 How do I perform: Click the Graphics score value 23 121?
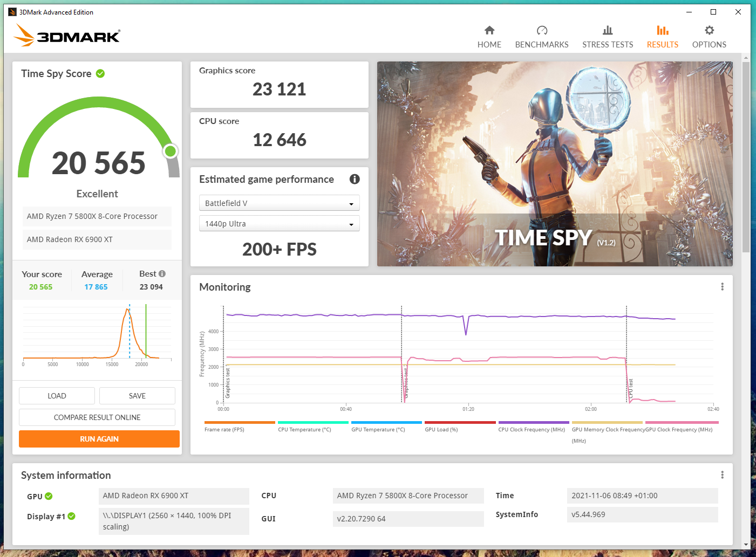(279, 89)
